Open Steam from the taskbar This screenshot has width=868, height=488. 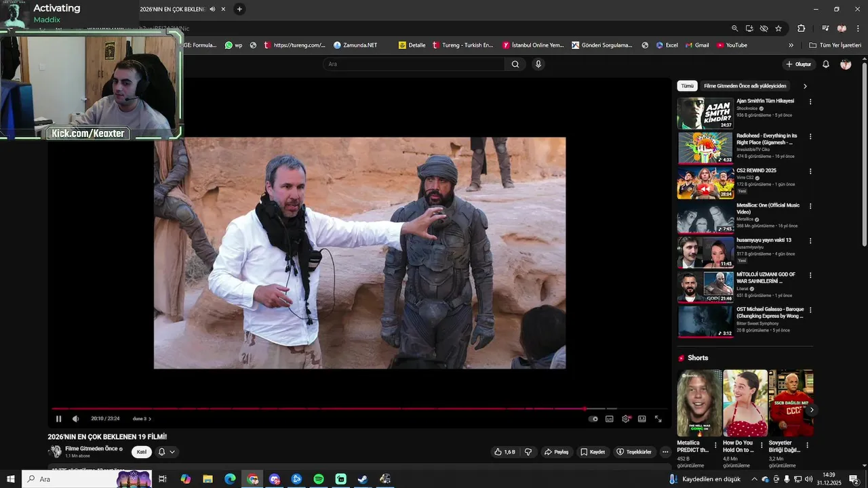tap(363, 479)
